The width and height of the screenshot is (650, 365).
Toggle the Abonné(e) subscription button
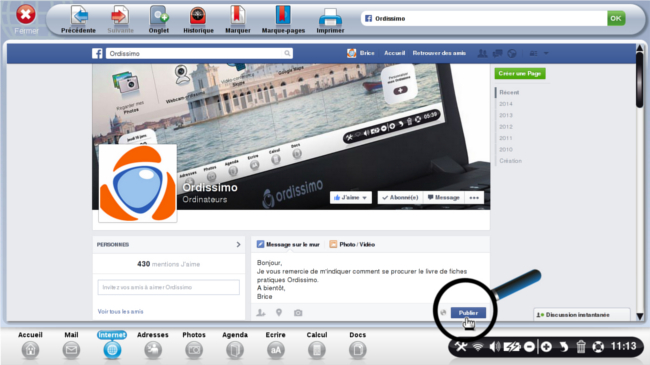click(400, 197)
